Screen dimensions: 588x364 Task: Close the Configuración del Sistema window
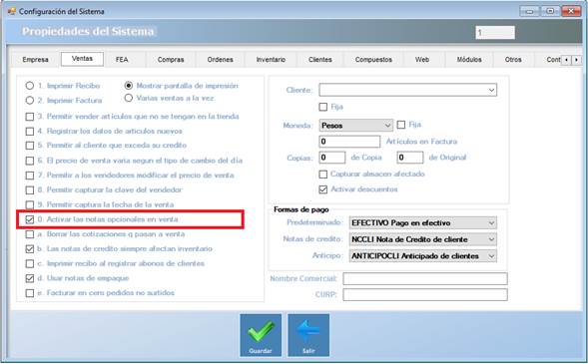[x=571, y=11]
